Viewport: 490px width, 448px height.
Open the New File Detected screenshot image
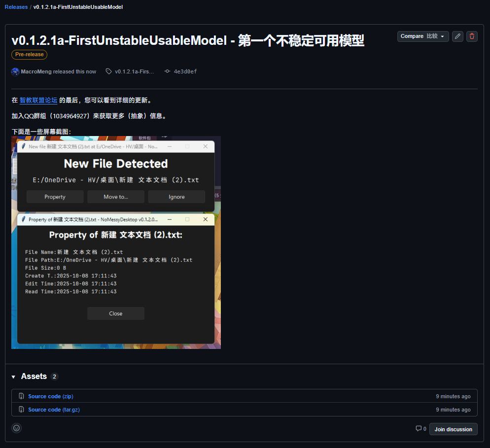click(116, 242)
